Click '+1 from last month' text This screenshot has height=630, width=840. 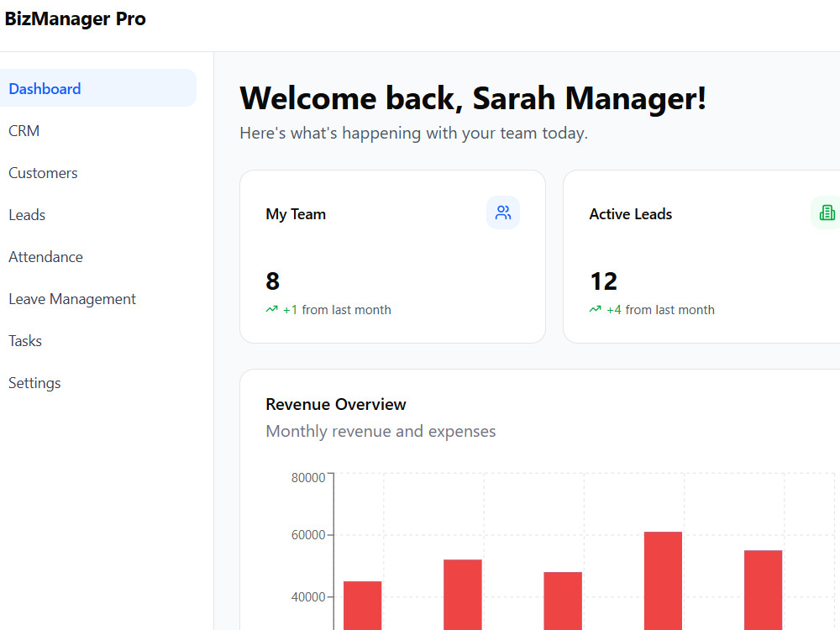(x=337, y=310)
